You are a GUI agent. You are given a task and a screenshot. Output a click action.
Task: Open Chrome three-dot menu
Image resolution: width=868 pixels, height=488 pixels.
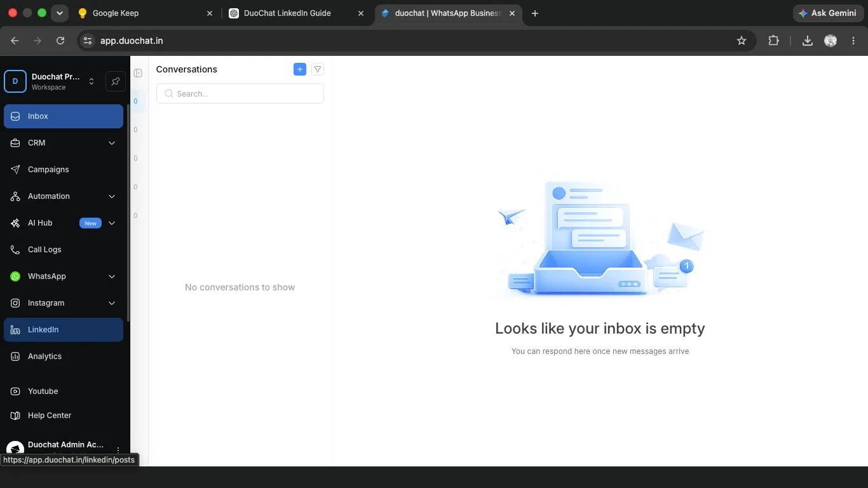tap(853, 41)
